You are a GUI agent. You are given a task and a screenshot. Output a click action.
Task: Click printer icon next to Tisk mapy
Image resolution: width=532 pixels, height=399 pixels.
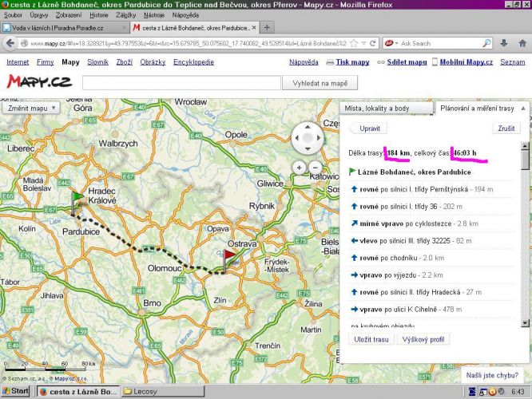point(330,62)
